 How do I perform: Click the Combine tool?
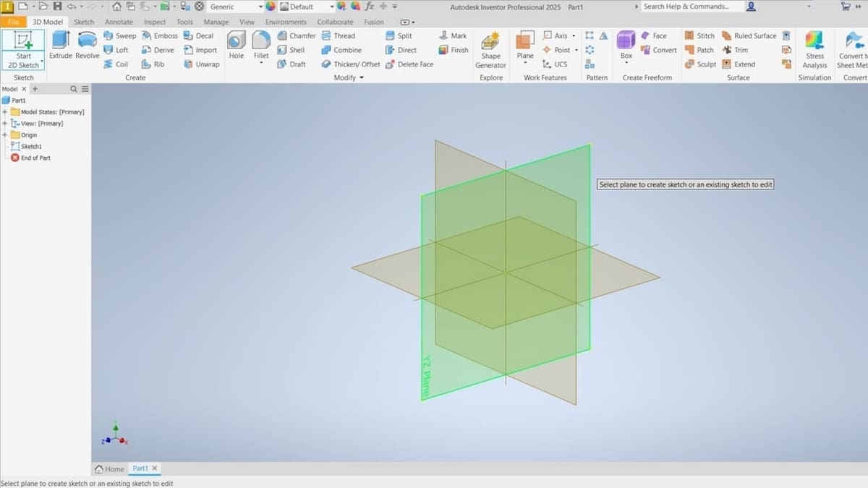pos(341,50)
